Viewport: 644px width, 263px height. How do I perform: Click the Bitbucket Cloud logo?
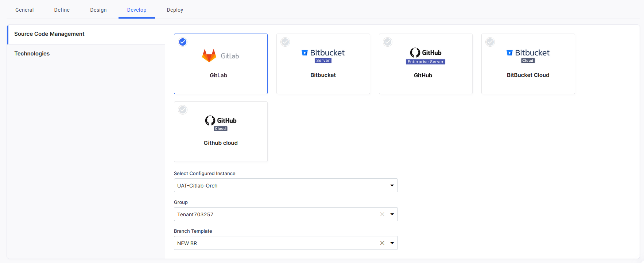[528, 56]
